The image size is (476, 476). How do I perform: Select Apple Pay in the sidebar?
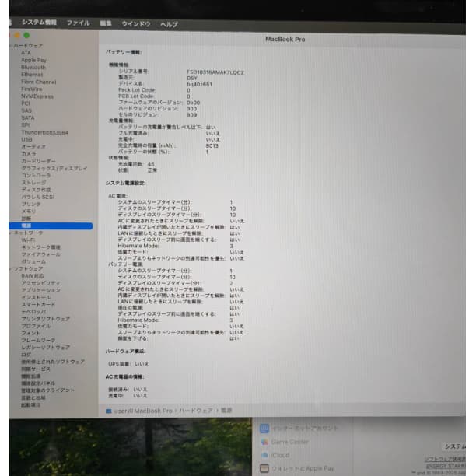[33, 60]
